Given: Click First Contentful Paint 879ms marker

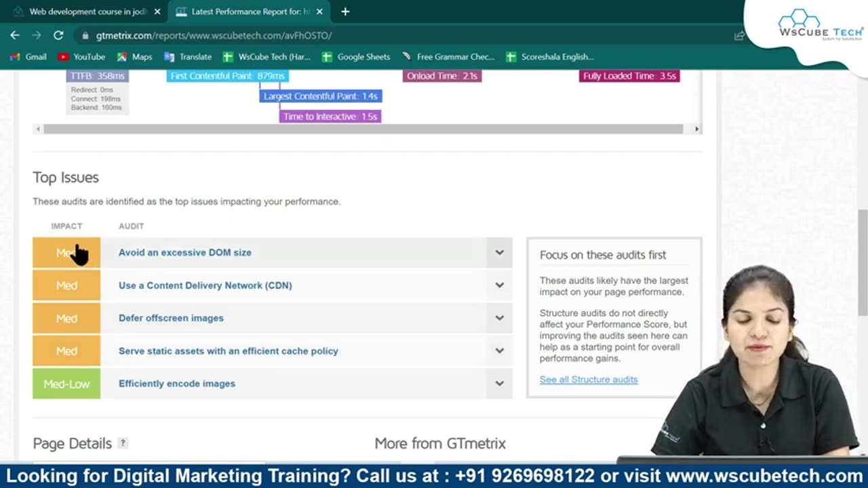Looking at the screenshot, I should coord(227,76).
